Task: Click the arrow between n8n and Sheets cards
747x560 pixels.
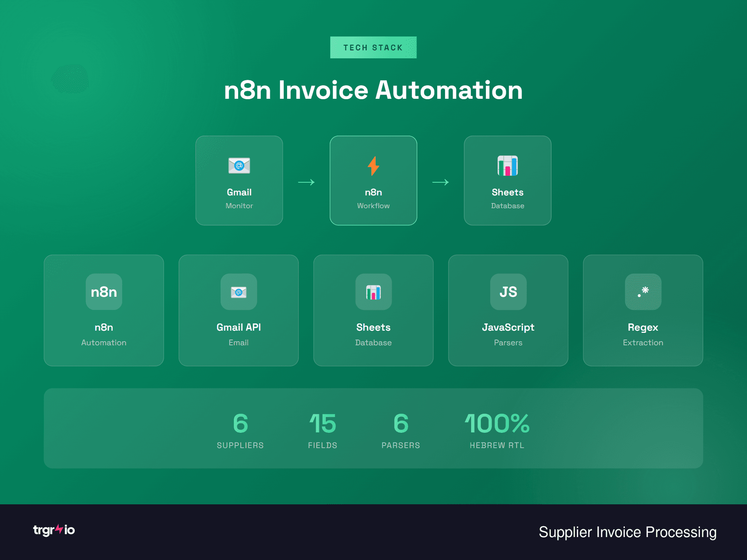Action: (x=440, y=181)
